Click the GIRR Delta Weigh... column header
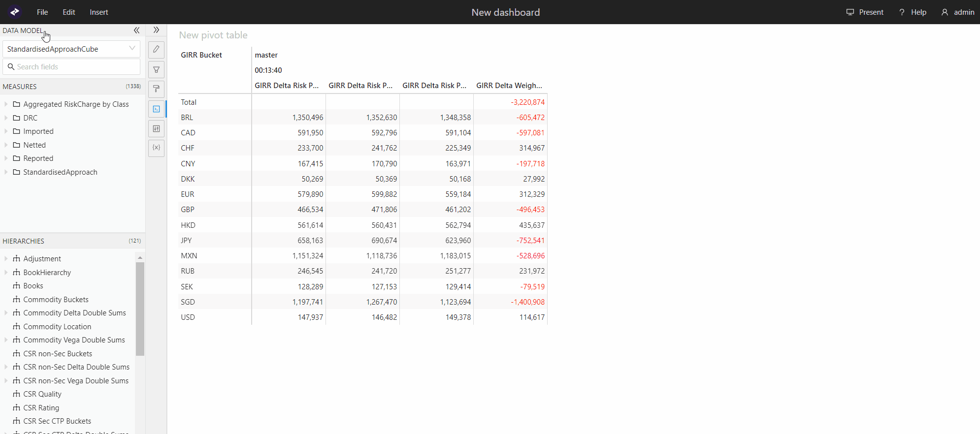Image resolution: width=980 pixels, height=434 pixels. tap(510, 86)
